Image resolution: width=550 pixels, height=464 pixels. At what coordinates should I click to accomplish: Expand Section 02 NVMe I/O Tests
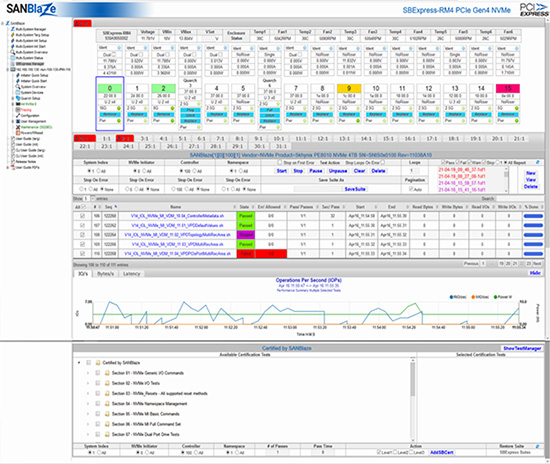click(x=88, y=383)
